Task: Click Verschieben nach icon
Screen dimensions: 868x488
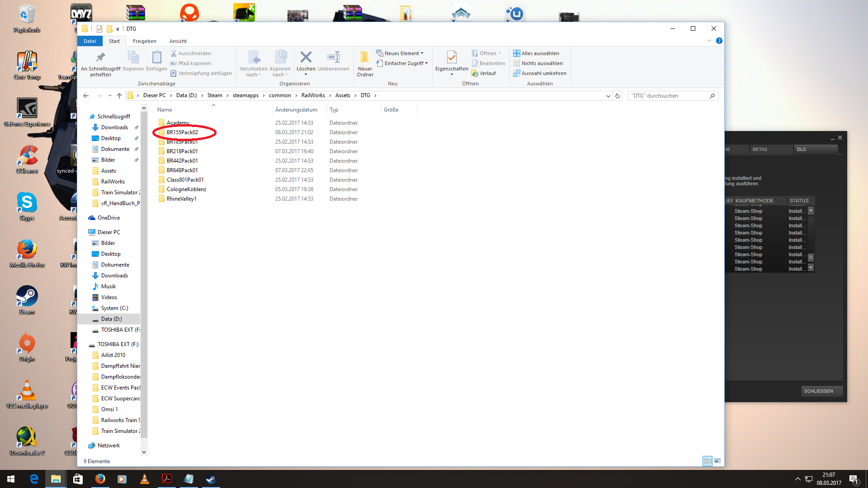Action: [x=253, y=58]
